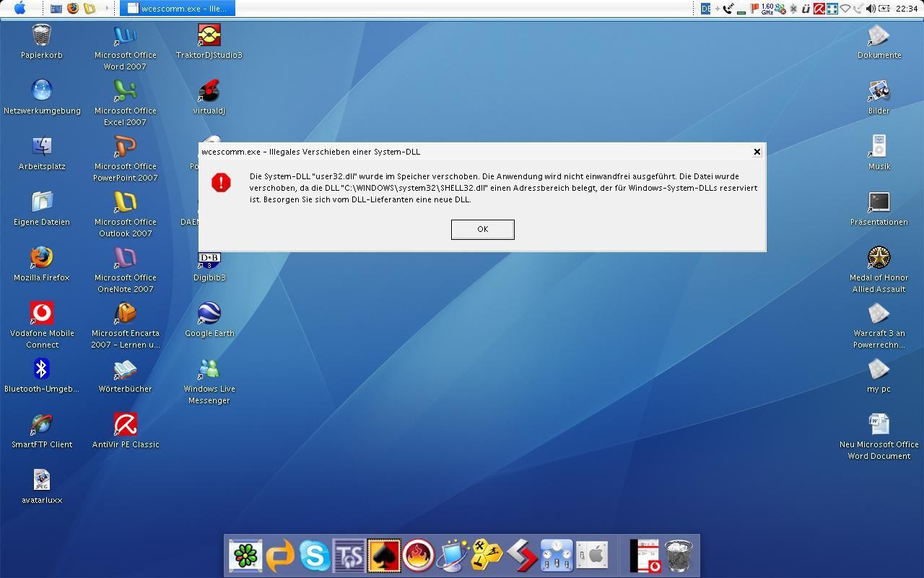Select the TraktorDJStudio3 desktop shortcut
Image resolution: width=924 pixels, height=578 pixels.
click(x=209, y=42)
